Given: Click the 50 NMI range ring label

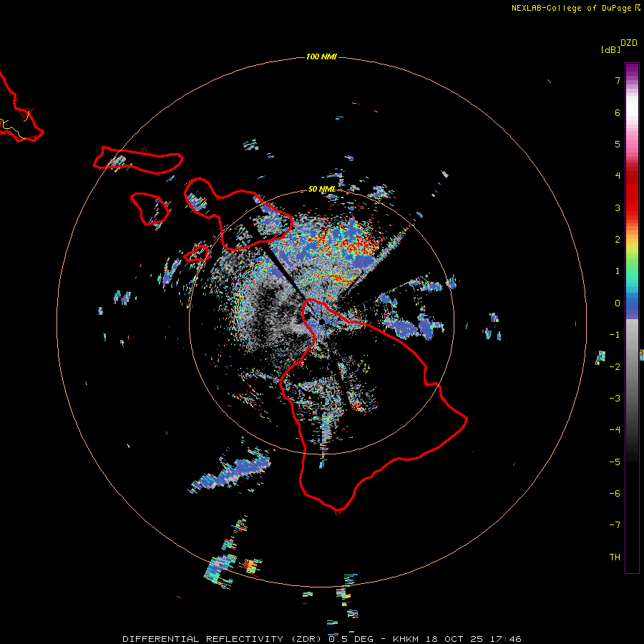Looking at the screenshot, I should pos(322,189).
